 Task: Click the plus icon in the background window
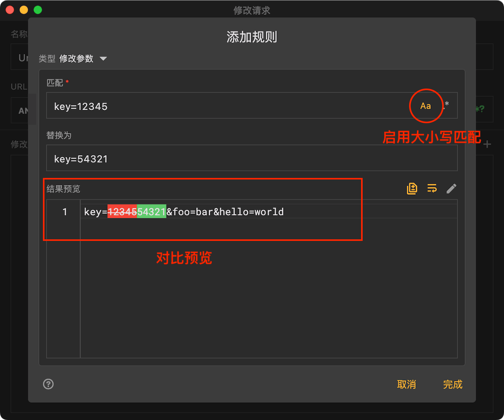tap(487, 144)
